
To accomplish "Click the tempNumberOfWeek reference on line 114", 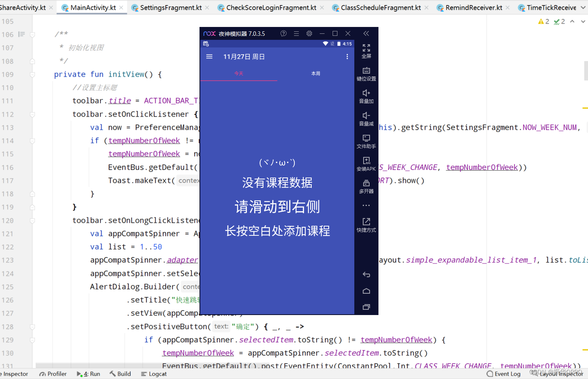I will (x=144, y=141).
